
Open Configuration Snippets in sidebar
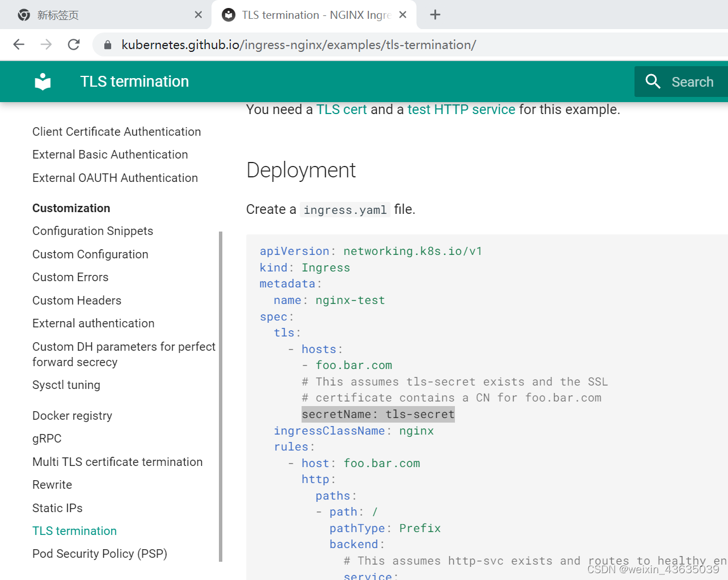(x=93, y=231)
